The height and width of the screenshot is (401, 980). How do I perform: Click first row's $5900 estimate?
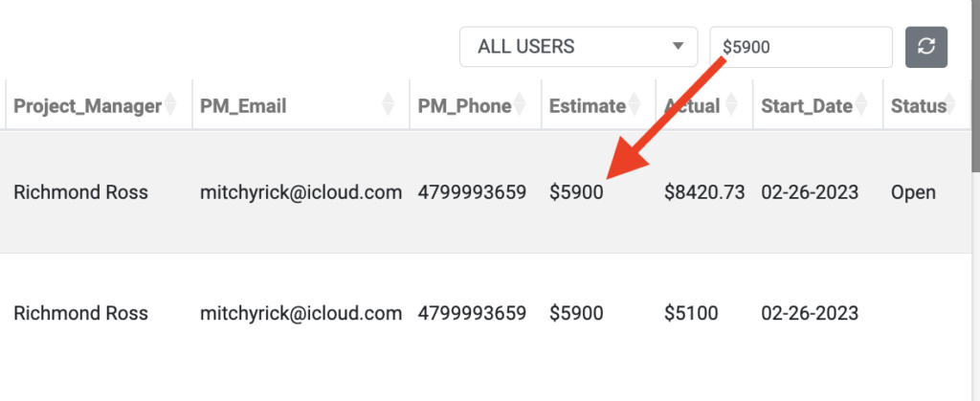click(576, 192)
